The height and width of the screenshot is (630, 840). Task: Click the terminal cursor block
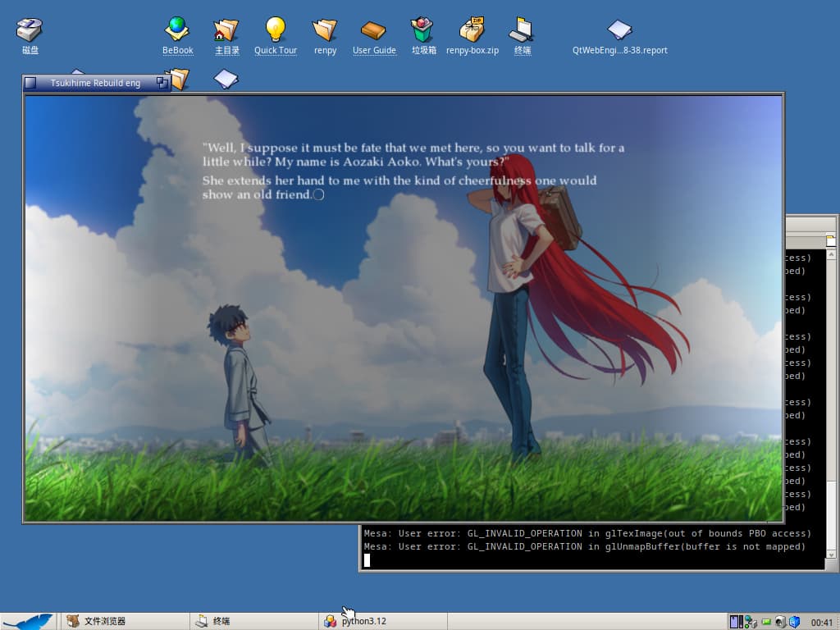tap(367, 559)
